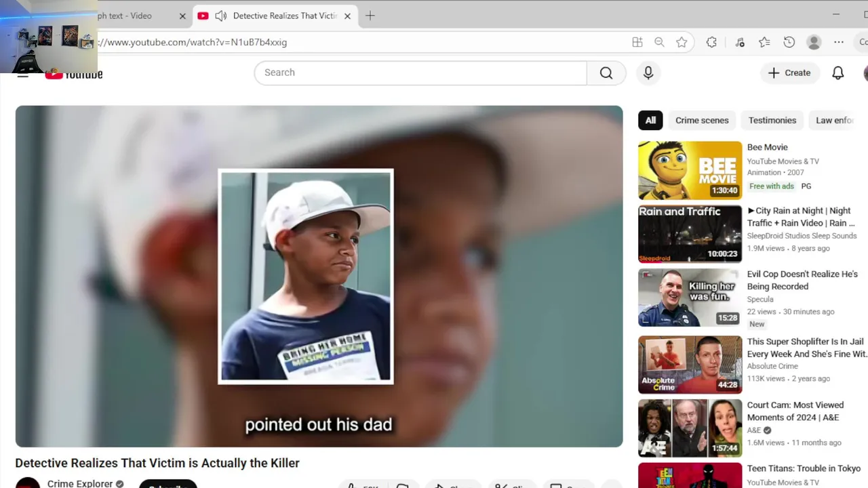Image resolution: width=868 pixels, height=488 pixels.
Task: Open browser history clock icon
Action: tap(789, 42)
